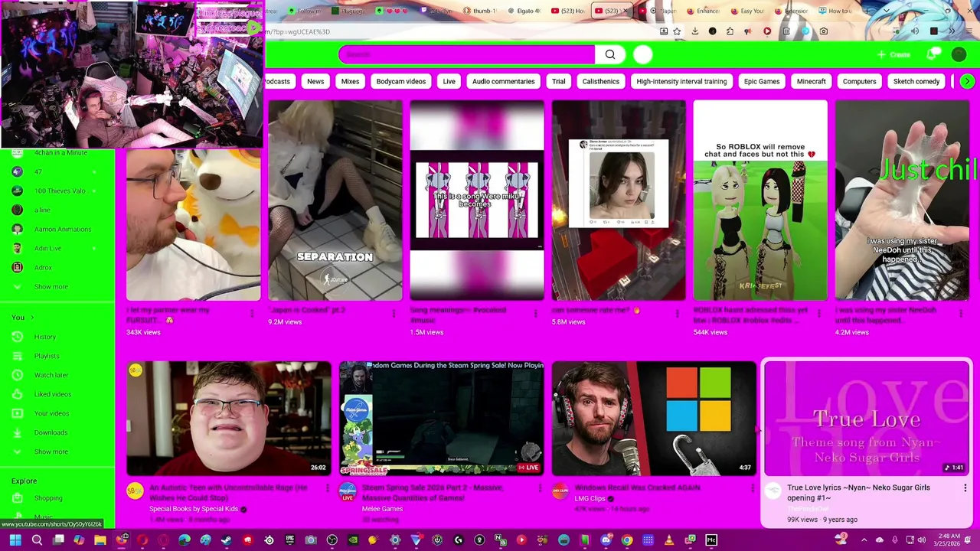Screen dimensions: 980x551
Task: Select the Sketch comedy filter chip
Action: 916,81
